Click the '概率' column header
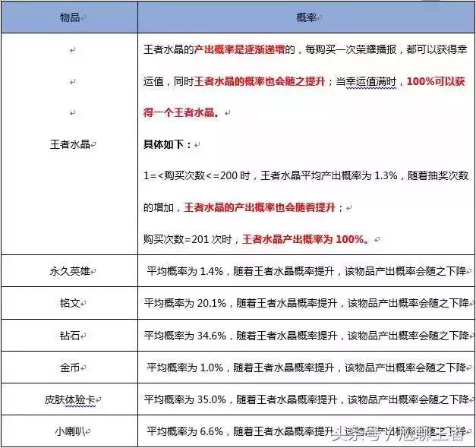This screenshot has width=476, height=448. point(306,17)
